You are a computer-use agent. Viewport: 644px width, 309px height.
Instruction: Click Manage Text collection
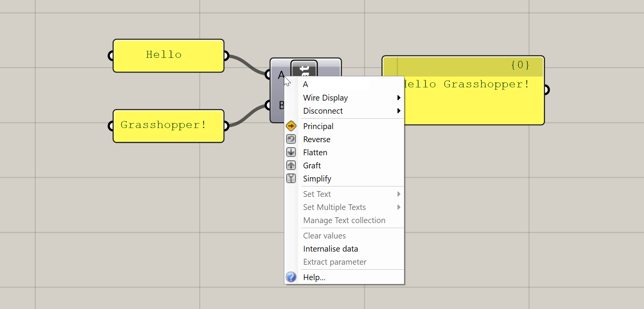click(x=344, y=220)
